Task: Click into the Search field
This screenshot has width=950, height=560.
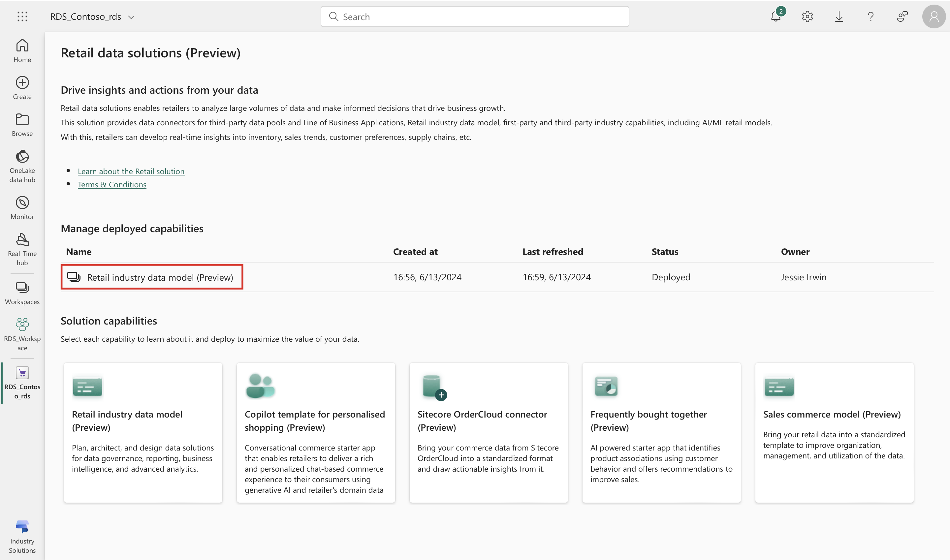Action: tap(474, 16)
